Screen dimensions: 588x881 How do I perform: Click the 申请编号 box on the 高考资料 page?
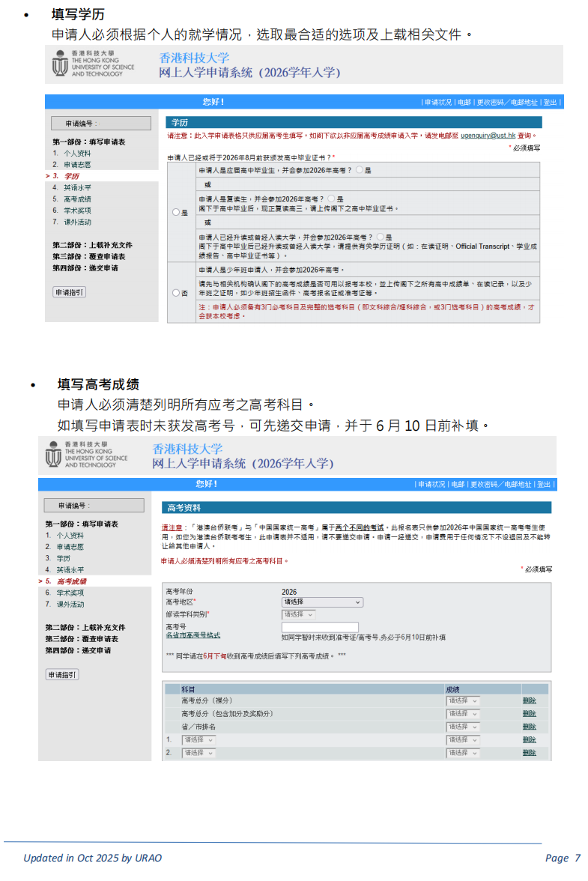tap(94, 506)
